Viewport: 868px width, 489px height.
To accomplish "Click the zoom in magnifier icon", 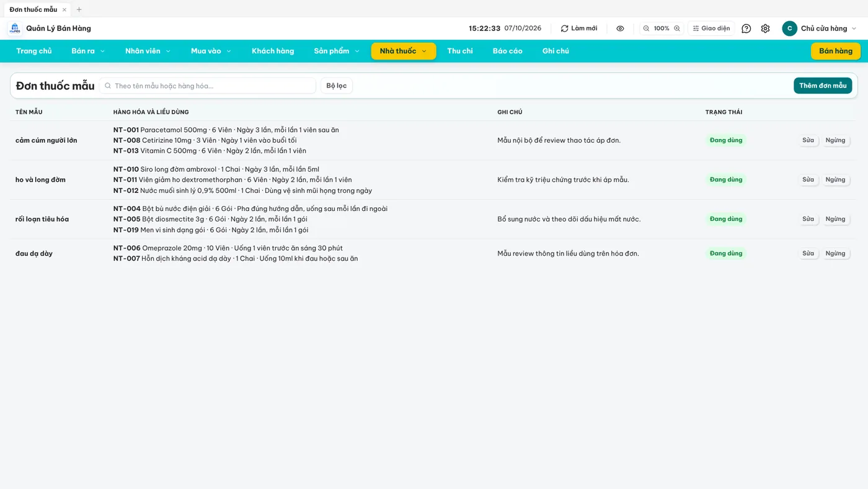I will click(677, 29).
